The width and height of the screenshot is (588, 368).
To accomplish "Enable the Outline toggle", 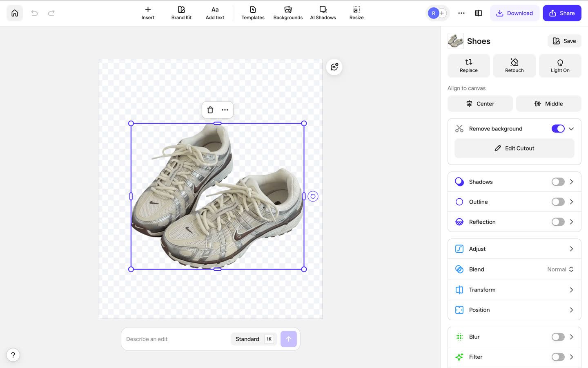I will point(558,202).
